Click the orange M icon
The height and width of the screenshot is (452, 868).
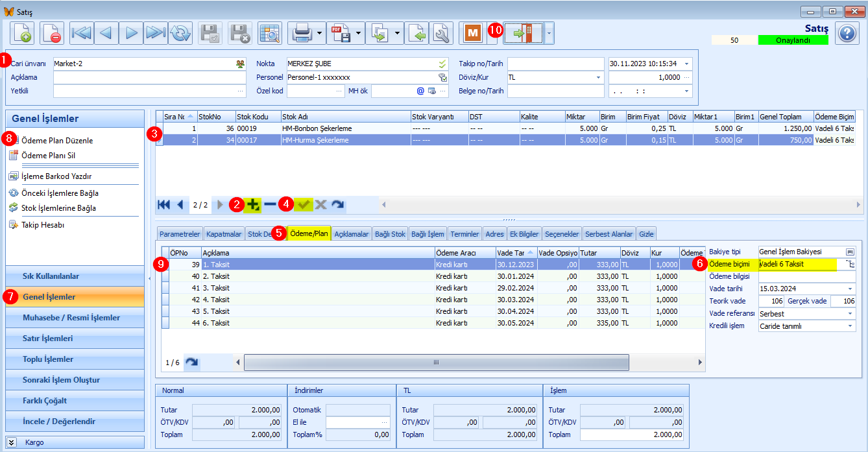tap(472, 32)
